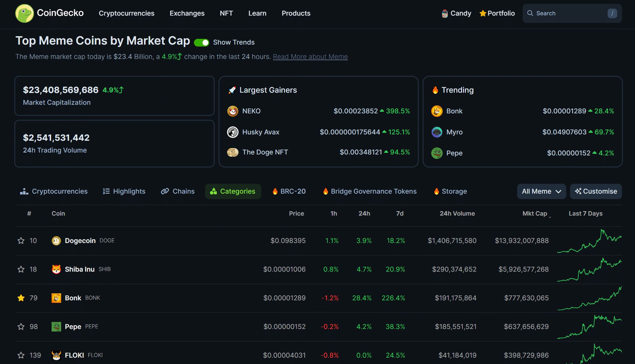
Task: Click Market Capitalization value $23,408,569,686
Action: [61, 90]
